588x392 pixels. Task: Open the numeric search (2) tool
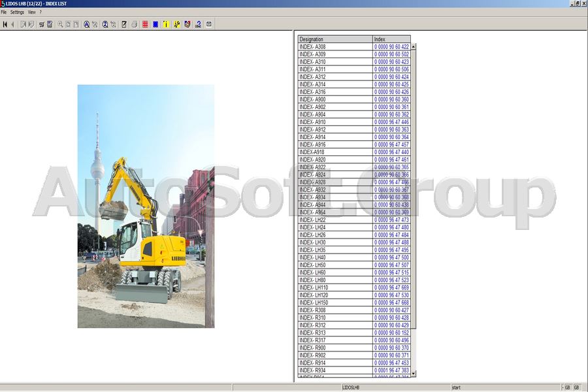pos(106,24)
